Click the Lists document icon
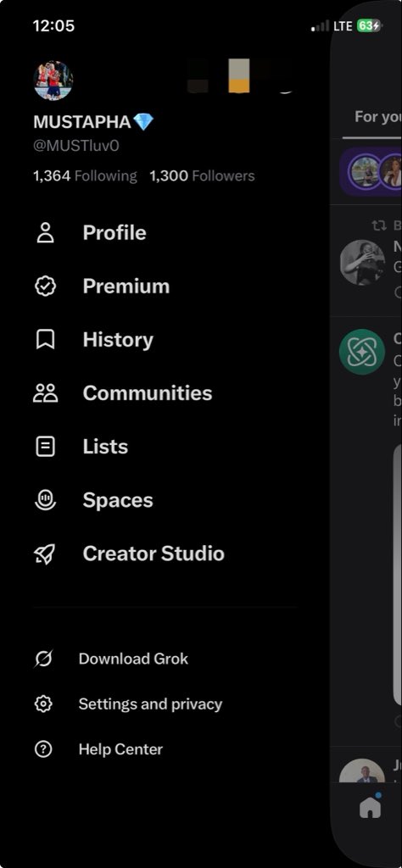 [45, 446]
